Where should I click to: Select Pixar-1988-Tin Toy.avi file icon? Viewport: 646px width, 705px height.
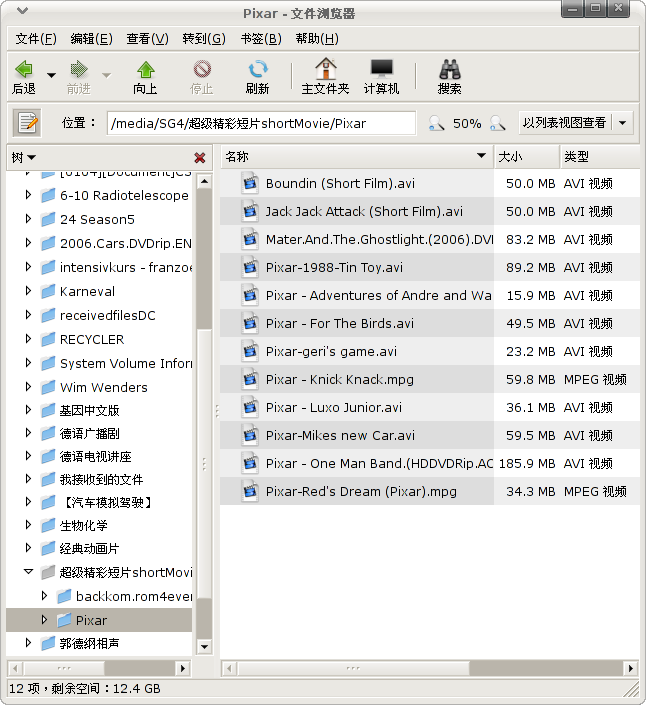tap(250, 268)
